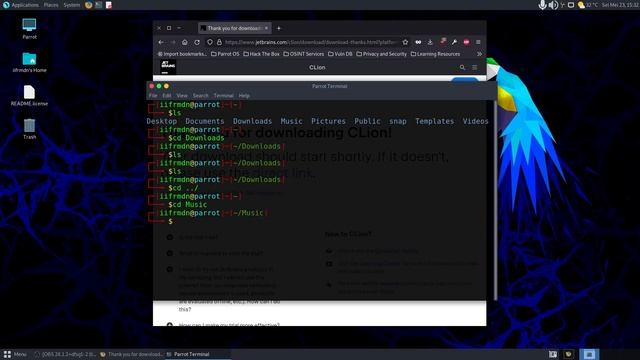640x360 pixels.
Task: Open the Menu button in bottom taskbar
Action: point(15,354)
